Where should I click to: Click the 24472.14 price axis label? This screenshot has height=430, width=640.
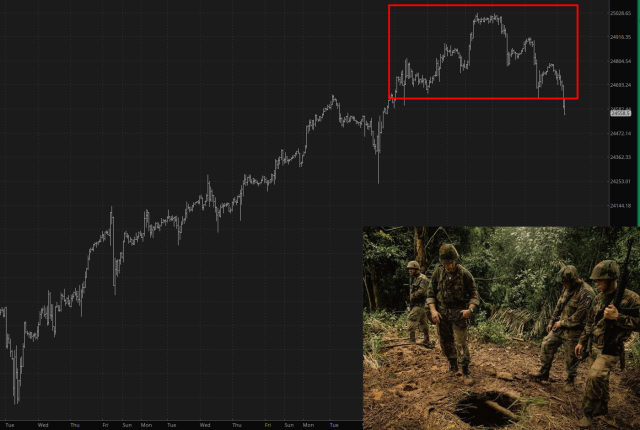tap(620, 133)
